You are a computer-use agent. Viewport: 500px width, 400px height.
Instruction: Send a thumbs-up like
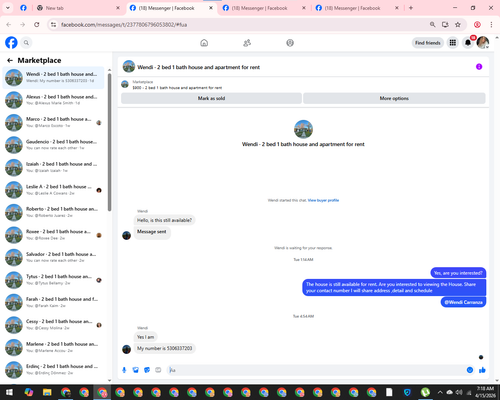tap(482, 370)
